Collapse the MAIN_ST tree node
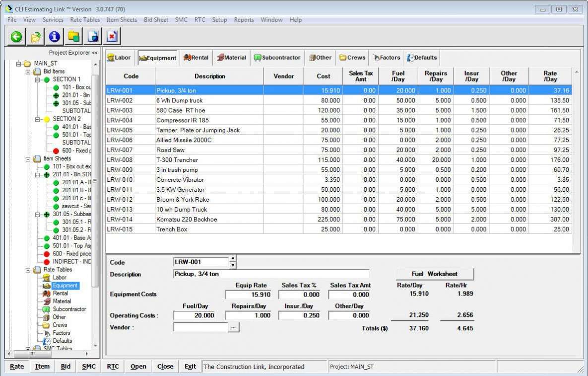The width and height of the screenshot is (588, 376). pos(18,64)
